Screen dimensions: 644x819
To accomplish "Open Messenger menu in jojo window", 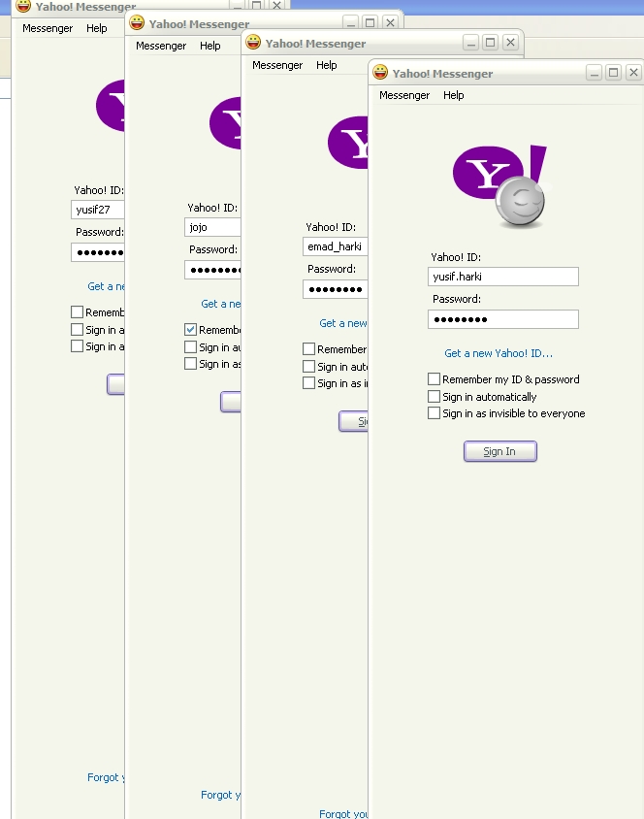I will tap(161, 46).
